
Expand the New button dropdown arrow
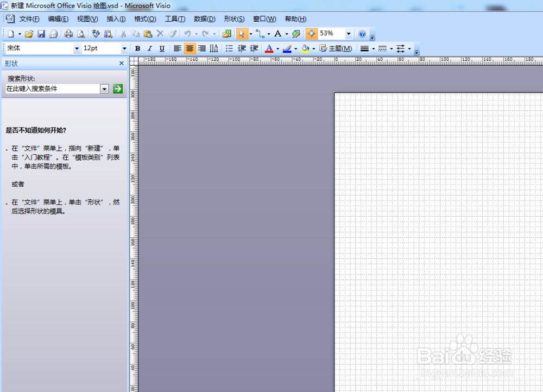click(x=20, y=34)
